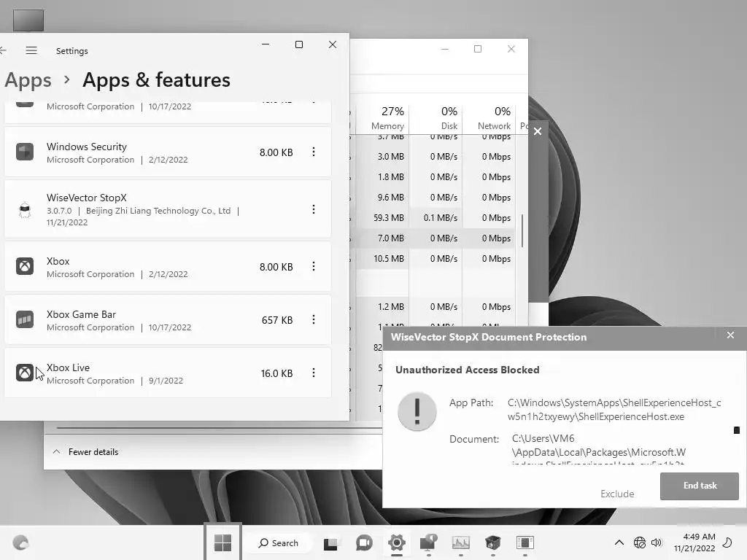End task for blocked ShellExperienceHost

(700, 486)
